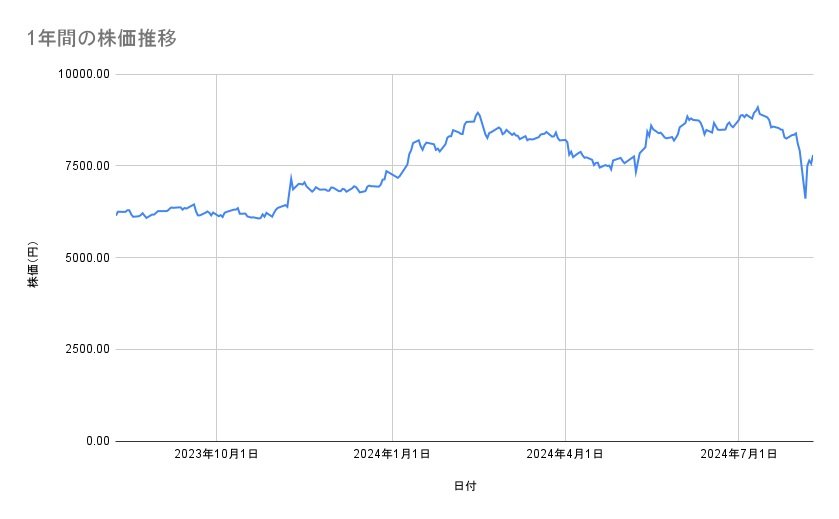Viewport: 839px width, 519px height.
Task: Select the horizontal axis title 日付
Action: [x=465, y=486]
